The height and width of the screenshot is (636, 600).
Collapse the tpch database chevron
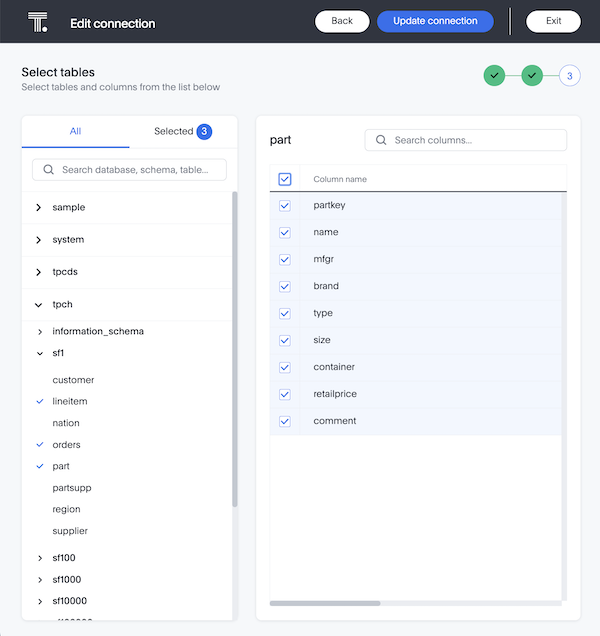tap(39, 305)
